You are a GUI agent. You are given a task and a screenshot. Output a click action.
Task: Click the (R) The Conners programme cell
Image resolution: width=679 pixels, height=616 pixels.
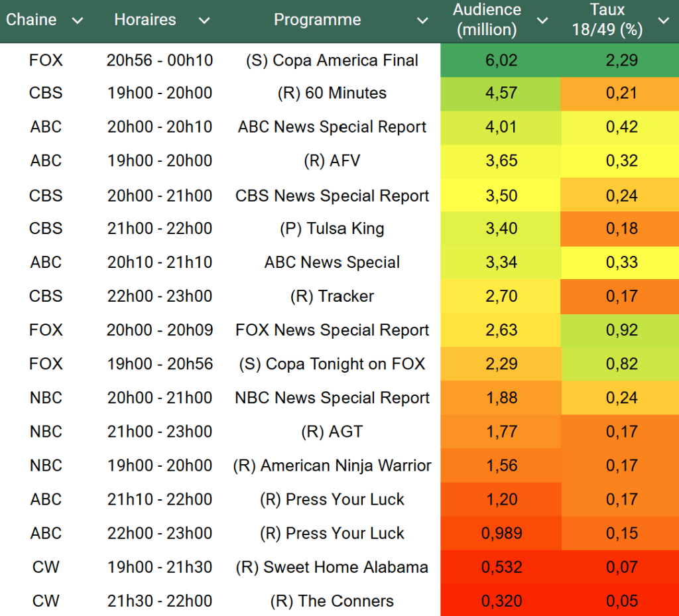[332, 601]
